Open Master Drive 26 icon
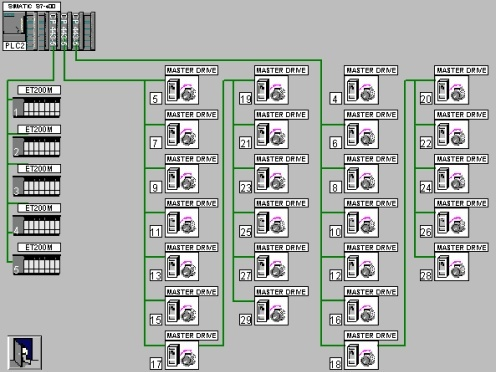Screen dimensions: 496x372 tap(452, 223)
